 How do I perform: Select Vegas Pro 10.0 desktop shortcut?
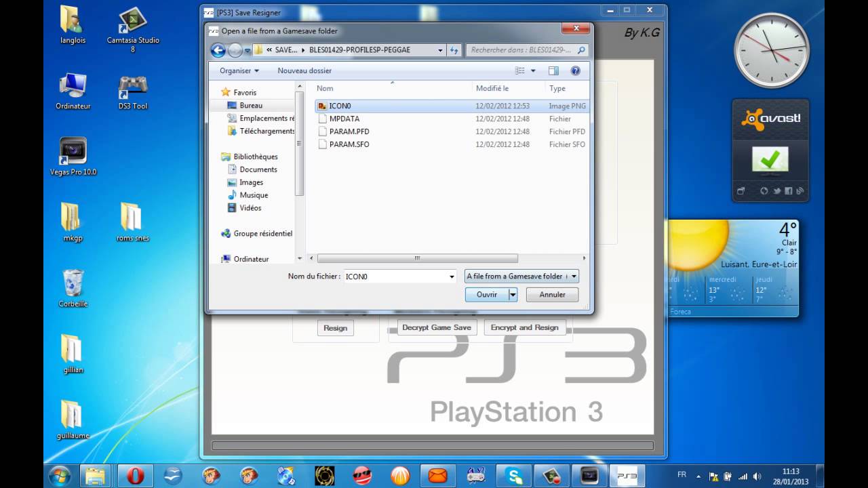73,157
